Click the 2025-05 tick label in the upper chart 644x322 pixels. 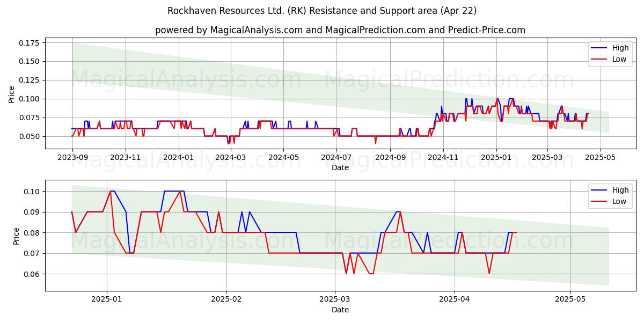pos(600,157)
